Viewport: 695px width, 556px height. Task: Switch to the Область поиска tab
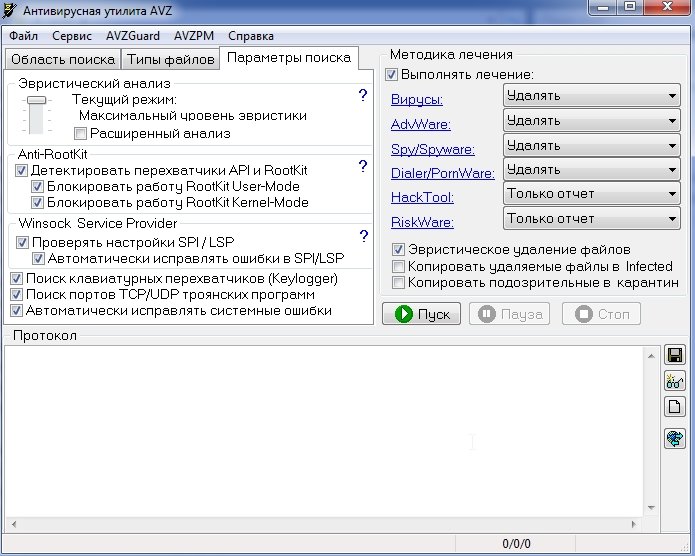62,59
